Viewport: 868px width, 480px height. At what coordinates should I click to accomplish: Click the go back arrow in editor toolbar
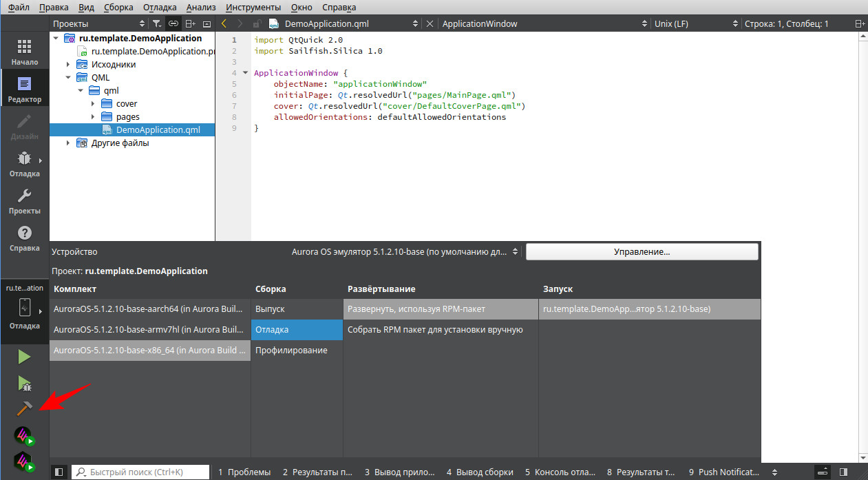[224, 23]
